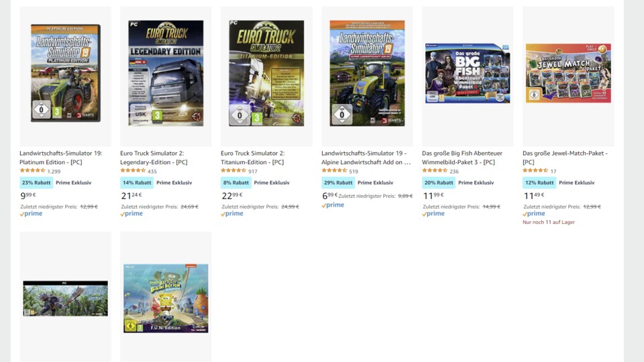This screenshot has height=362, width=644.
Task: Open SpongeBob Battle for Bikini Bottom cover
Action: 166,298
